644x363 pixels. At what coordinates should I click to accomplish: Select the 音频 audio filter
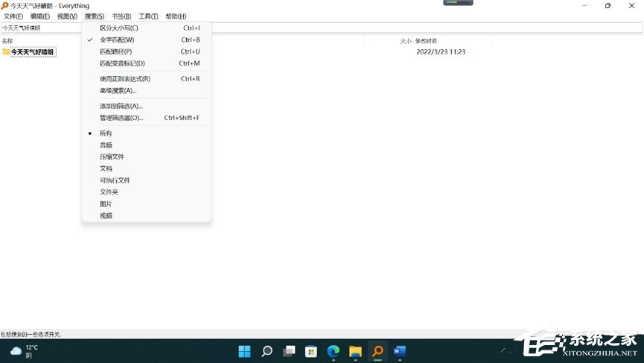(x=106, y=145)
